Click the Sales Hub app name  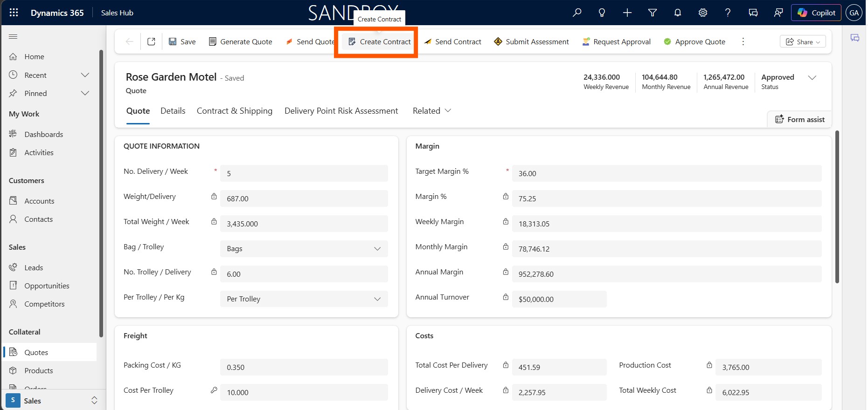coord(117,13)
